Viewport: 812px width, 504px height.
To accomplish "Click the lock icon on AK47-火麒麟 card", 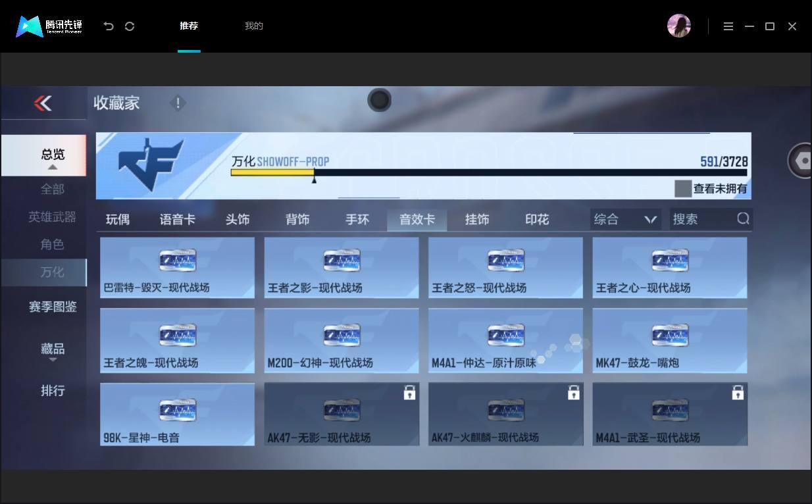I will (573, 393).
